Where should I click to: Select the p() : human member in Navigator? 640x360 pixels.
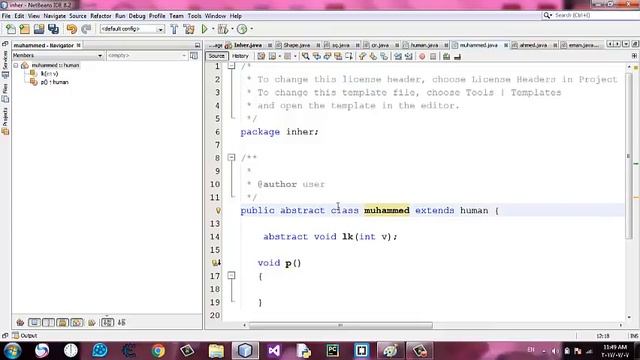[x=54, y=82]
